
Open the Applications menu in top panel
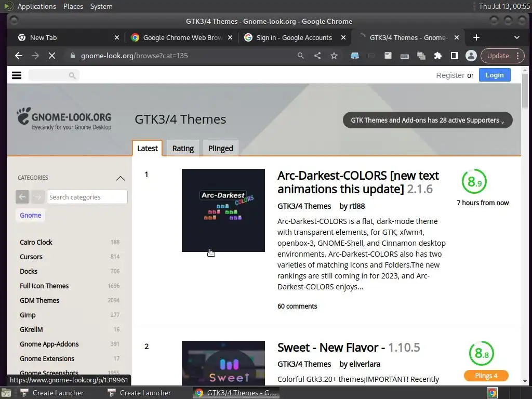(37, 6)
